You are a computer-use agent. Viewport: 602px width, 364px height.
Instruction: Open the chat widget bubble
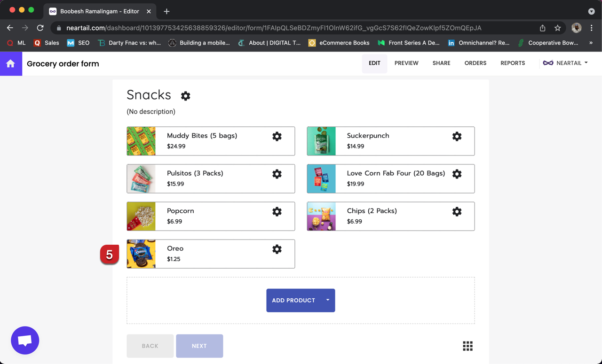24,340
